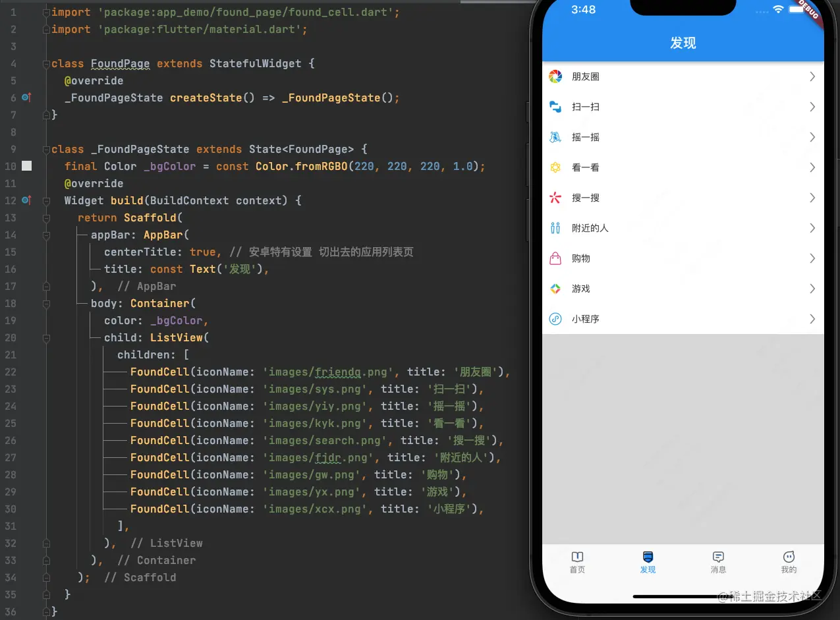Image resolution: width=840 pixels, height=620 pixels.
Task: Fold the Scaffold block at line 13
Action: coord(46,217)
